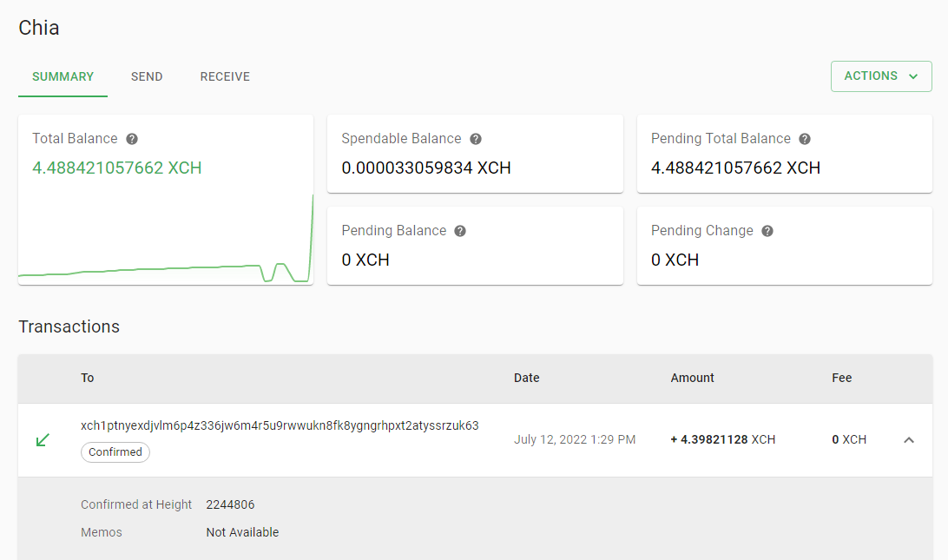Image resolution: width=948 pixels, height=560 pixels.
Task: Click the question mark beside Total Balance heading
Action: [x=134, y=138]
